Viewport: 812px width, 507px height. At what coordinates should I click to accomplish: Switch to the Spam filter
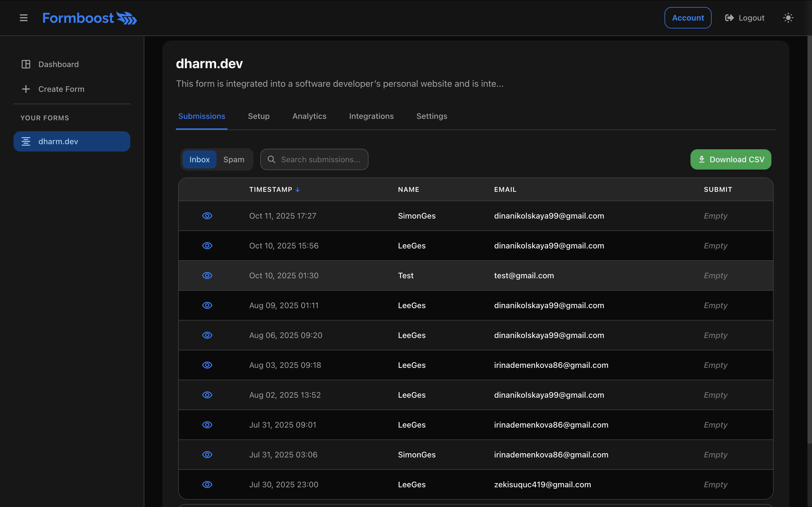pos(234,159)
